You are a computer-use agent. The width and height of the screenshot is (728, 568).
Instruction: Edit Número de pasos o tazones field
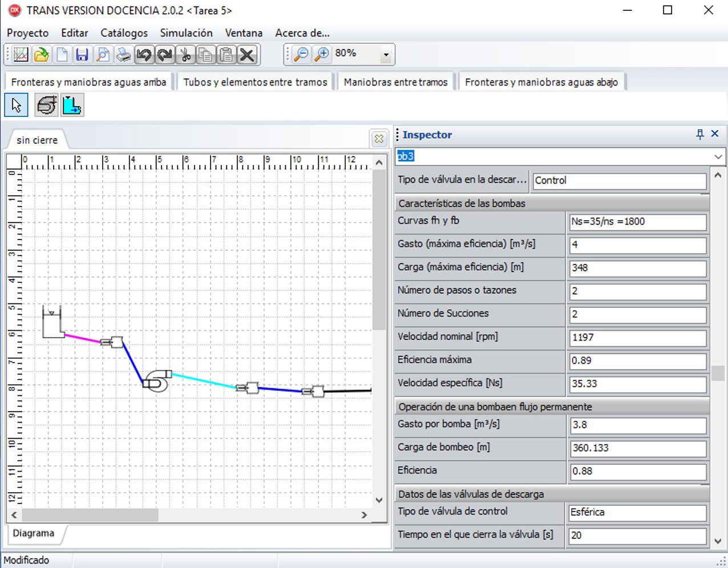pos(638,291)
